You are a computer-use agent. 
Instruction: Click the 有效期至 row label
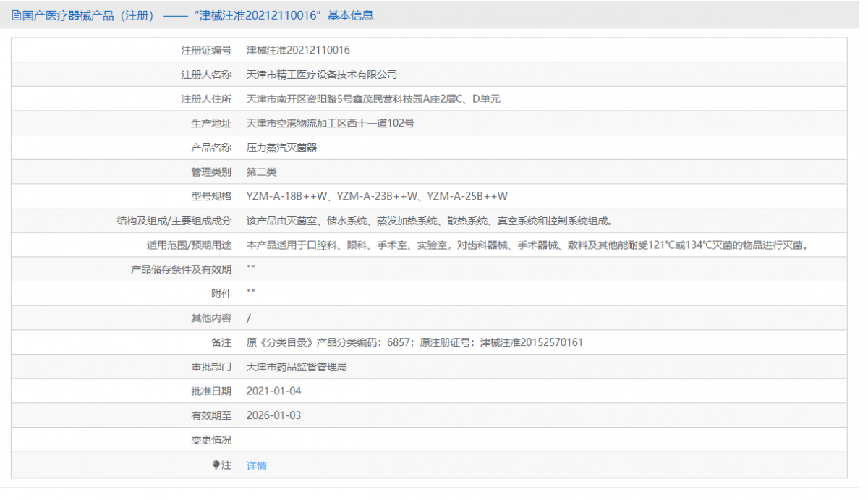[x=211, y=416]
